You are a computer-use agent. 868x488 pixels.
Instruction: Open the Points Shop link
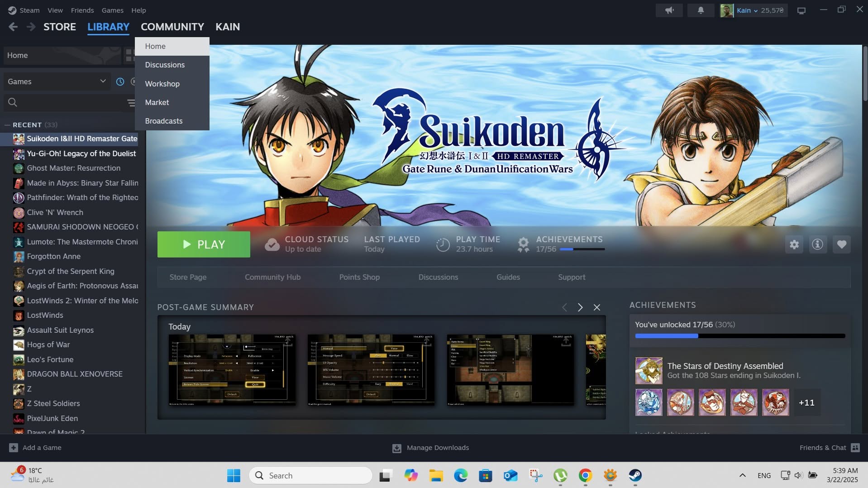point(359,277)
